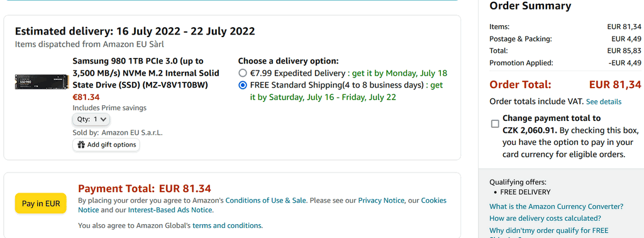
Task: Open the See details VAT link
Action: (x=603, y=101)
